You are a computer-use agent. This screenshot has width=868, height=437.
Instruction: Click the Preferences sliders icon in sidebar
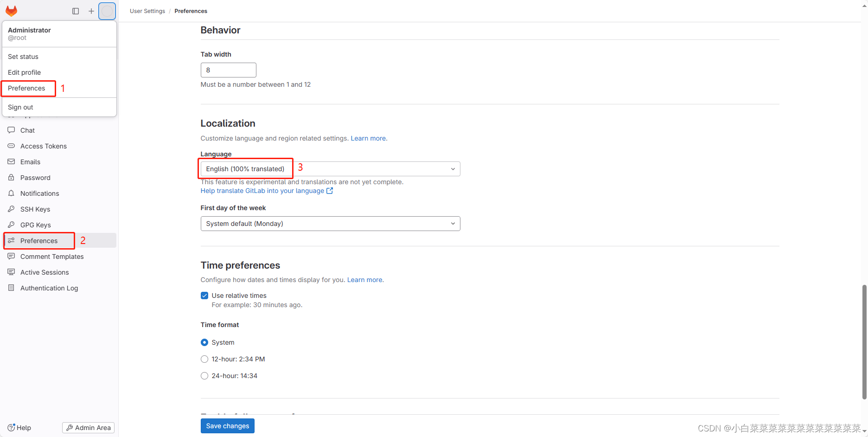coord(11,241)
